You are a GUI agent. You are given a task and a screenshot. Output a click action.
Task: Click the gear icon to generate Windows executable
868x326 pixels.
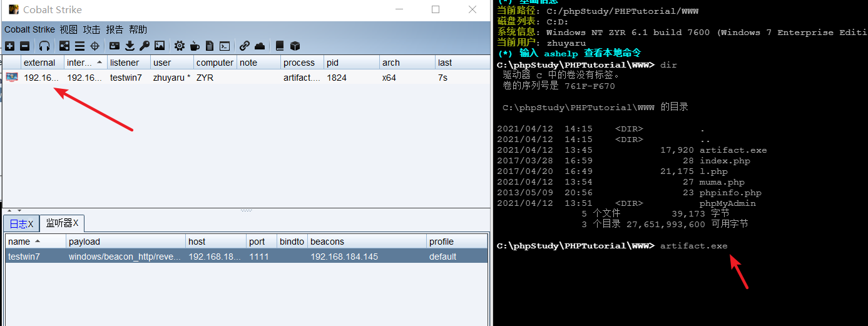pos(180,46)
